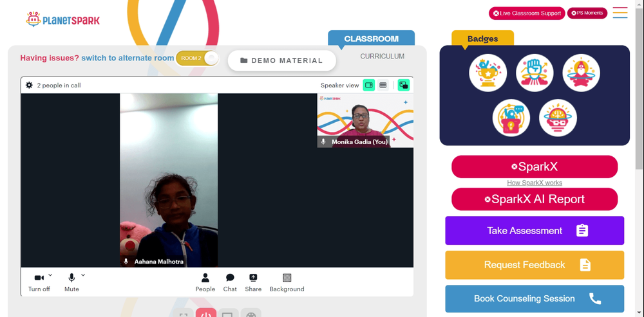Click the 'switch to alternate room' text
The image size is (644, 317).
pyautogui.click(x=128, y=59)
